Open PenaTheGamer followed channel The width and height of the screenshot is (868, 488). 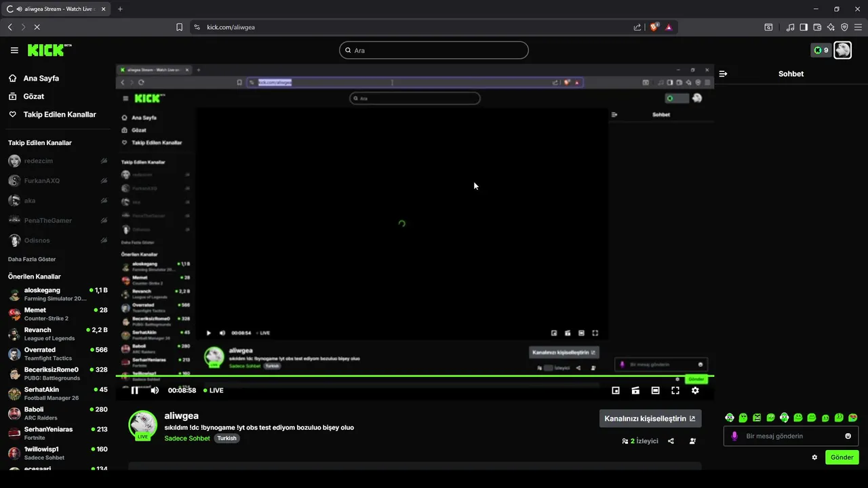click(x=58, y=220)
